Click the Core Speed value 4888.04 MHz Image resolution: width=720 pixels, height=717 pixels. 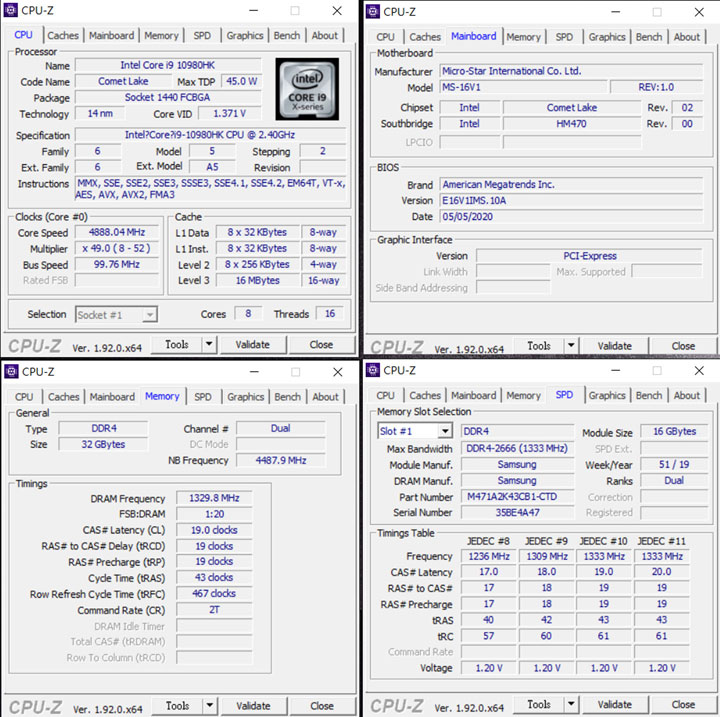(117, 232)
